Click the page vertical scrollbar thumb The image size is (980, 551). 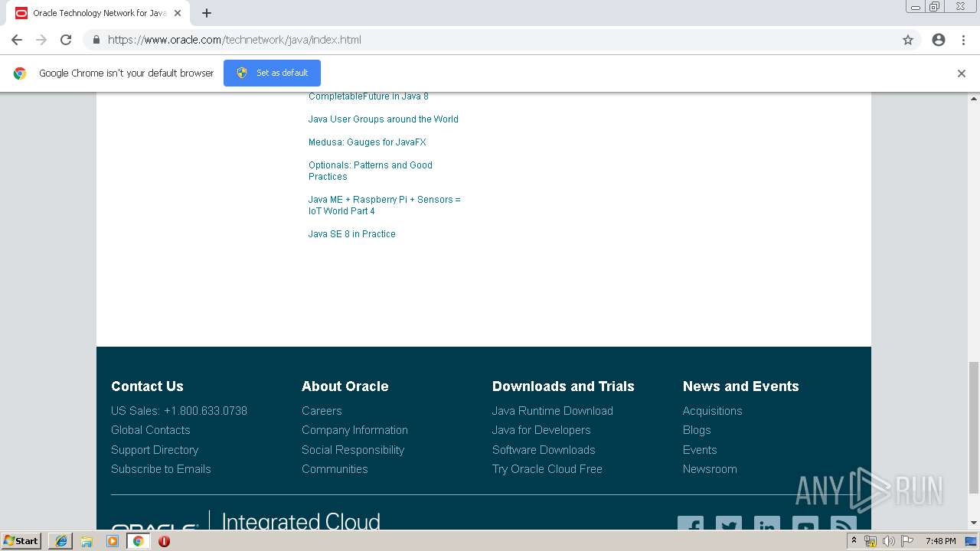click(x=974, y=427)
